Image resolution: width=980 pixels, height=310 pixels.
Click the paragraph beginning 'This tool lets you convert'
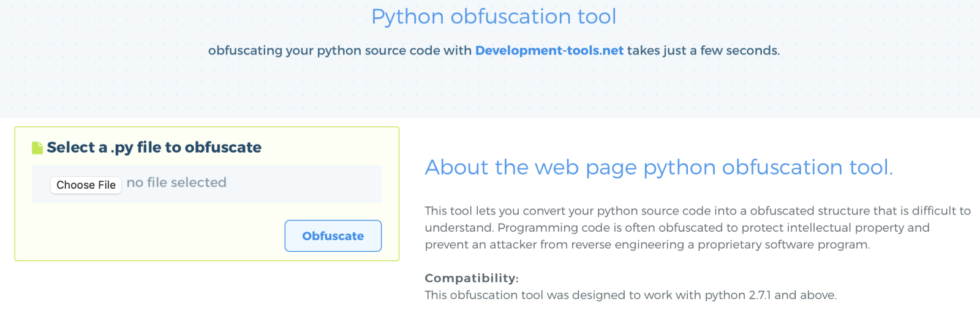click(698, 228)
